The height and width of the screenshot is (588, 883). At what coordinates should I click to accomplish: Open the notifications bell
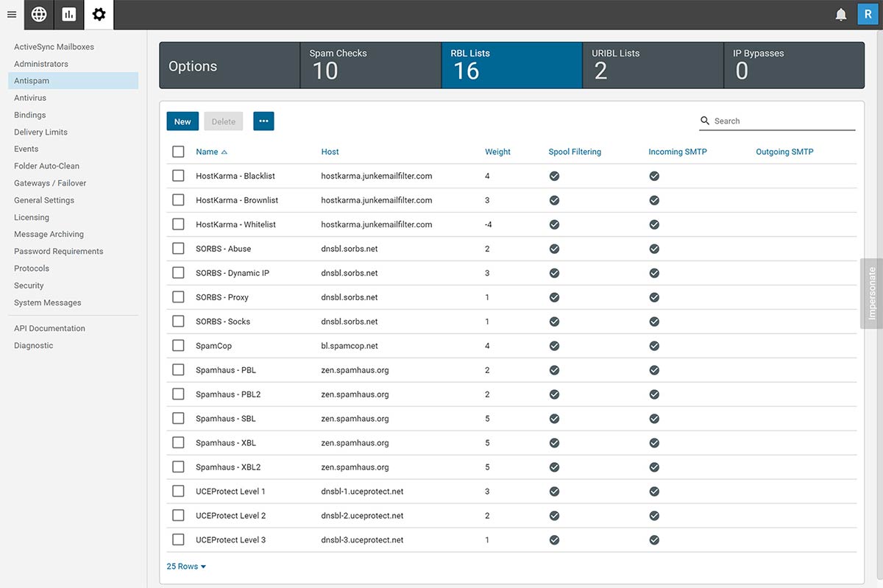pos(841,15)
